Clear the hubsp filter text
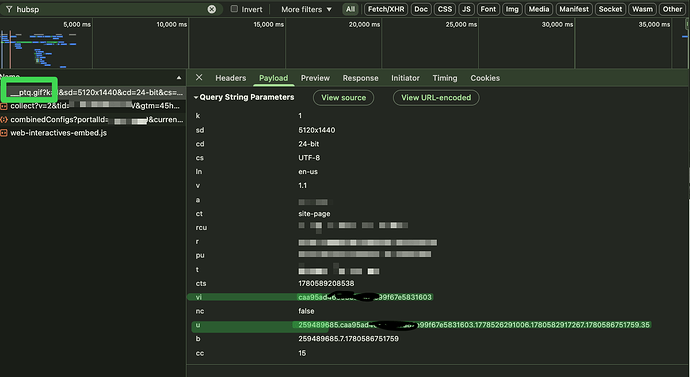690x377 pixels. [212, 9]
